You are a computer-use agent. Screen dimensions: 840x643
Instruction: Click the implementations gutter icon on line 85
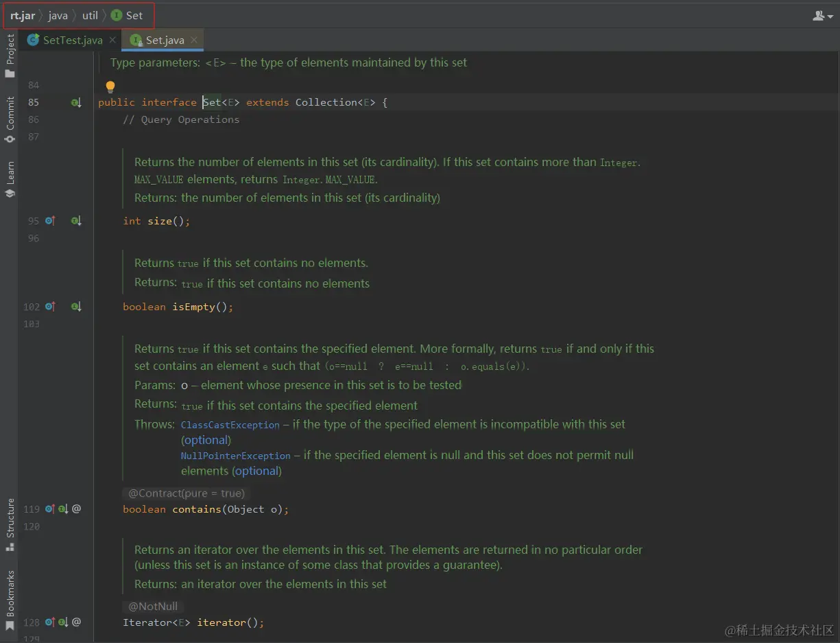(76, 102)
